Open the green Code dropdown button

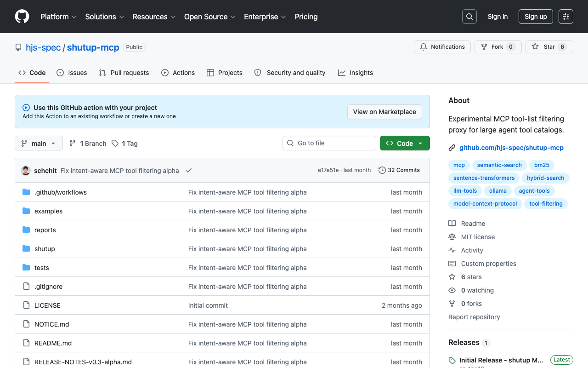point(405,144)
